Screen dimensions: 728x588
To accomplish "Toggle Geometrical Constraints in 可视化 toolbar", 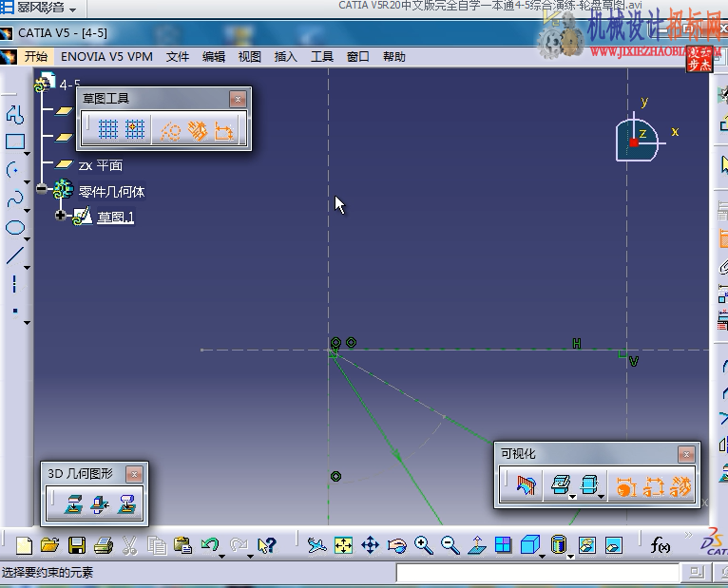I will [680, 487].
